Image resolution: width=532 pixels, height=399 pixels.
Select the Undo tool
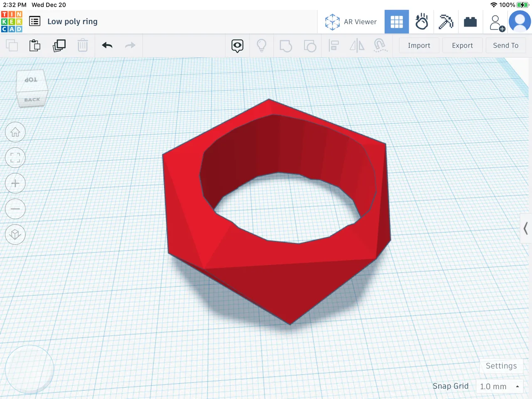point(107,45)
